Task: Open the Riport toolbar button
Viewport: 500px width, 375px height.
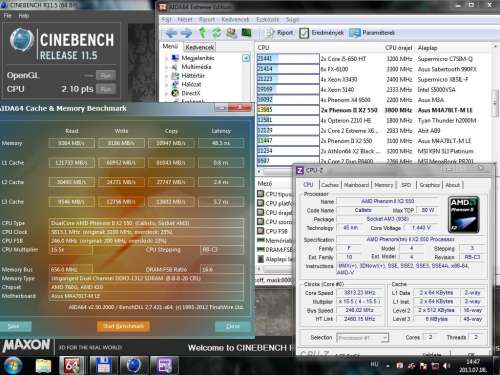Action: point(279,33)
